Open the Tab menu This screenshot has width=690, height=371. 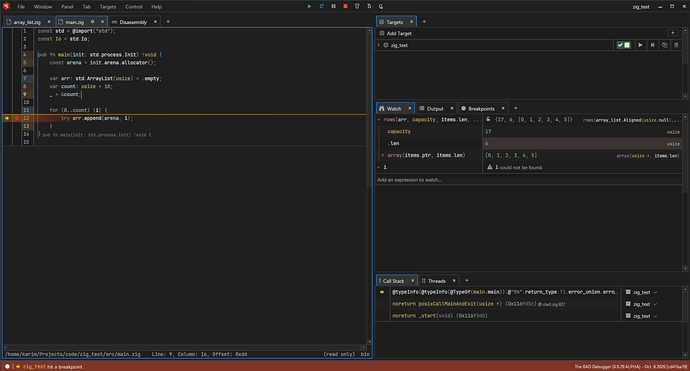(87, 7)
